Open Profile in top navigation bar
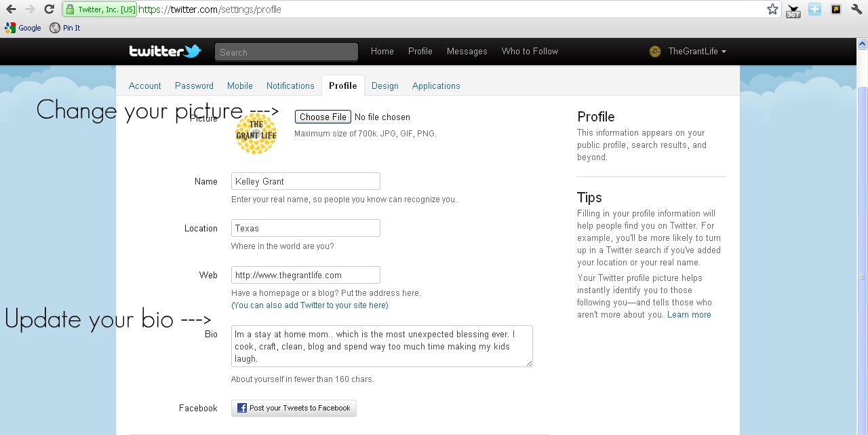868x435 pixels. pos(420,52)
